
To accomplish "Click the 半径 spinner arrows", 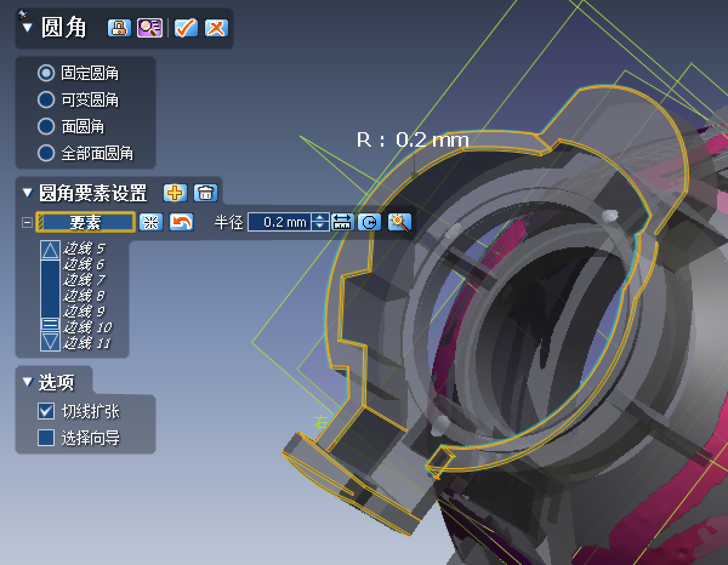I will tap(320, 222).
